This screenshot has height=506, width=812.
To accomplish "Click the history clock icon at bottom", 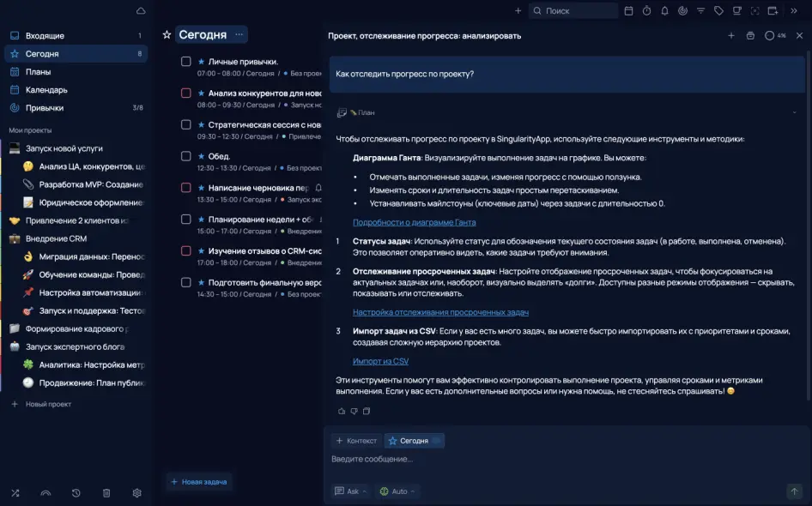I will 76,493.
